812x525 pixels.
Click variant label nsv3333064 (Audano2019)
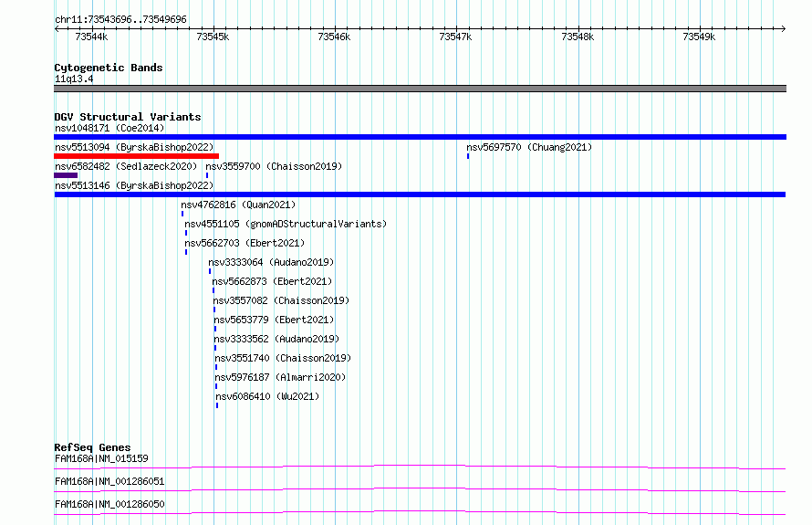(x=271, y=262)
